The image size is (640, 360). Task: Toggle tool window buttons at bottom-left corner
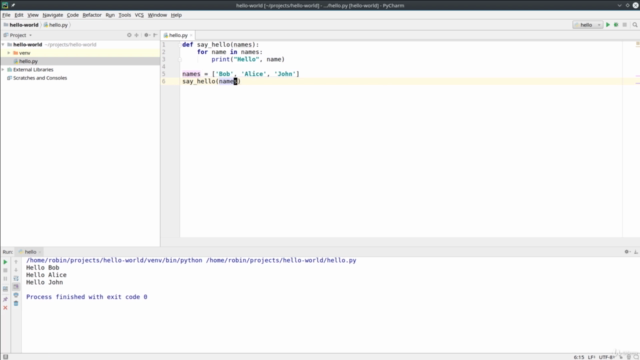(x=5, y=357)
